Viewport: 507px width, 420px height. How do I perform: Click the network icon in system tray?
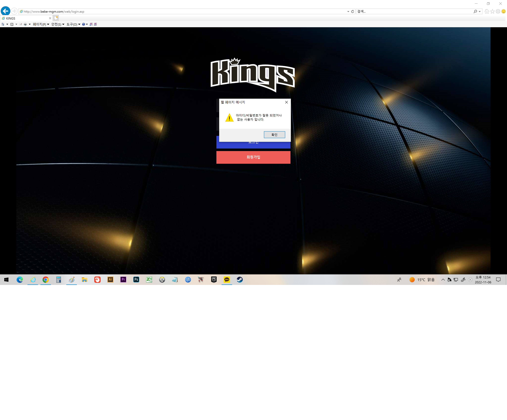pyautogui.click(x=456, y=280)
